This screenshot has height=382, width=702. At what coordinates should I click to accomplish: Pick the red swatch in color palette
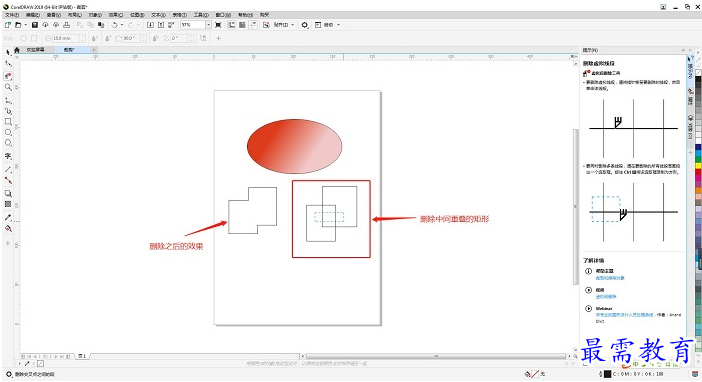click(x=698, y=172)
